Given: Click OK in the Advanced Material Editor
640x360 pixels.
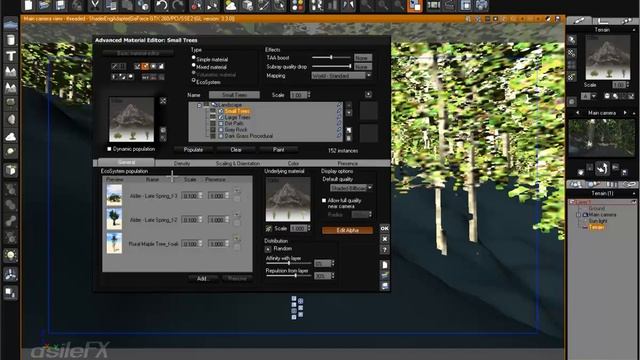Looking at the screenshot, I should [384, 228].
